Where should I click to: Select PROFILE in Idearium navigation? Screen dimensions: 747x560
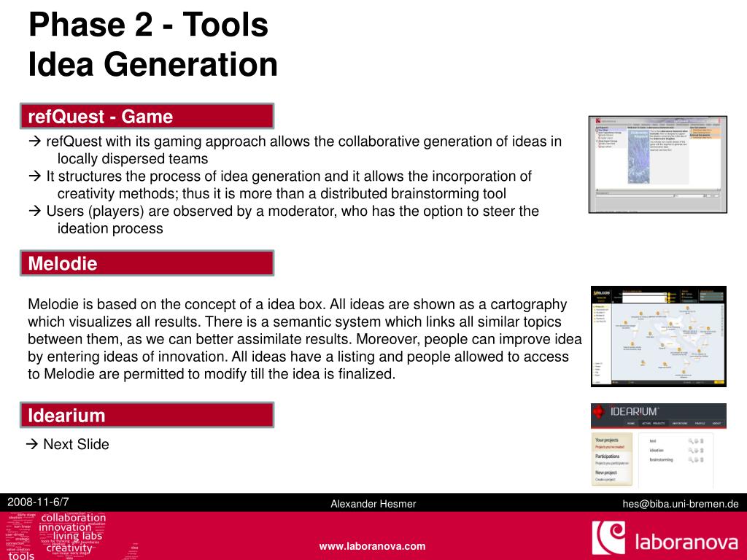click(x=700, y=424)
